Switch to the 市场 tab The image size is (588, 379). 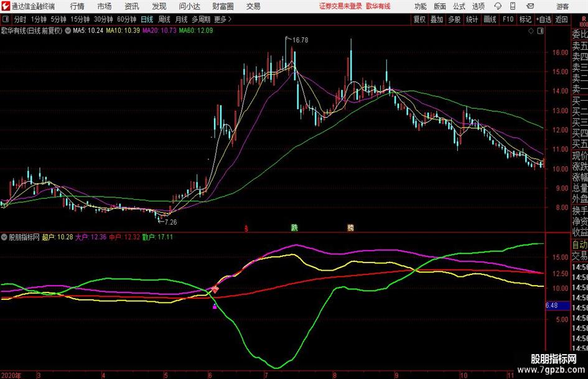click(105, 6)
